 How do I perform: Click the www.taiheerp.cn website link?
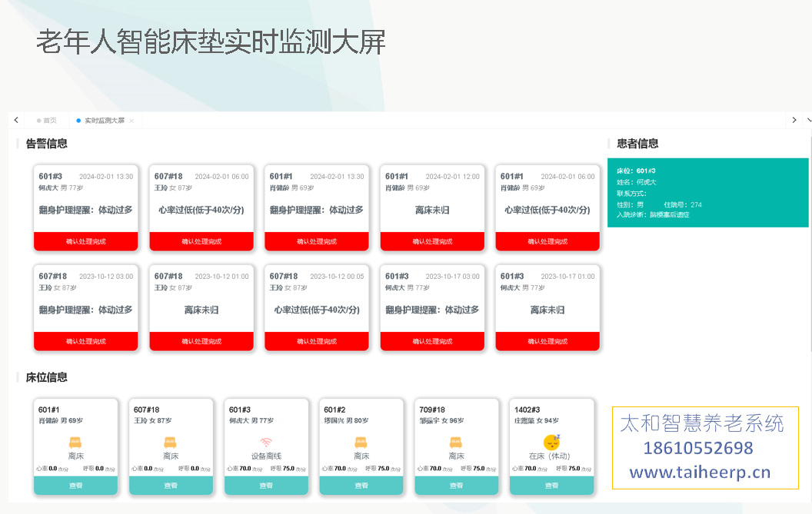tap(700, 472)
